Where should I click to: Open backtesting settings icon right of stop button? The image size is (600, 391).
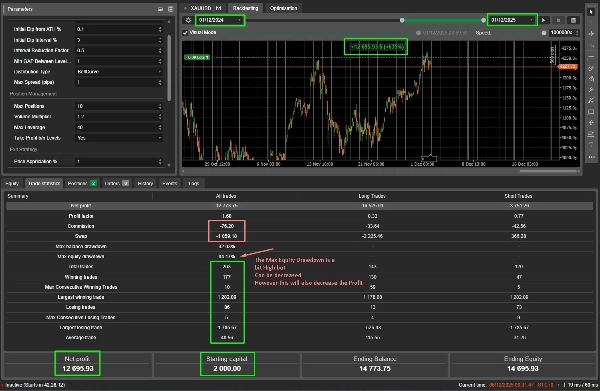point(573,20)
